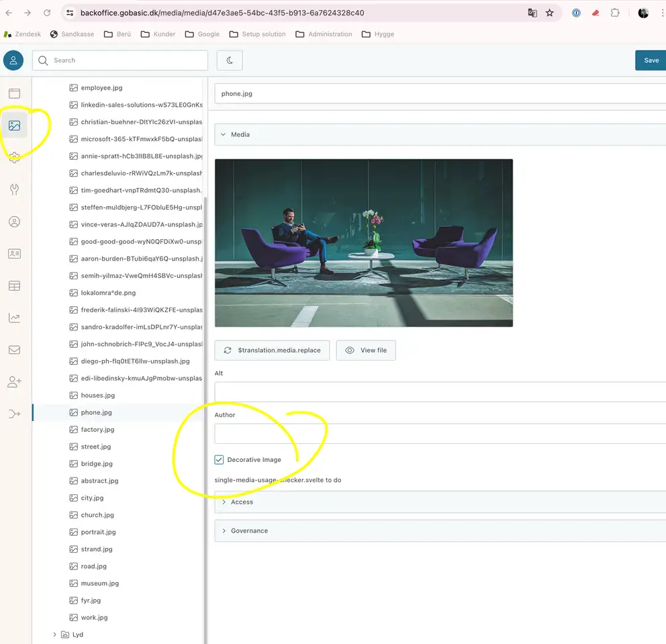Uncheck the Decorative Image checkbox
666x644 pixels.
pyautogui.click(x=219, y=460)
